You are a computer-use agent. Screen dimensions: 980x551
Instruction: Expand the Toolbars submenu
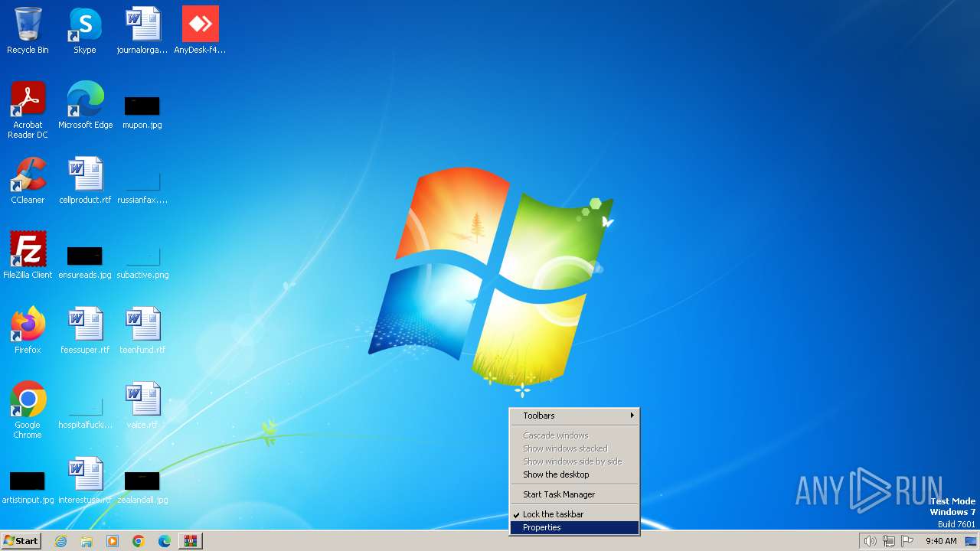pyautogui.click(x=574, y=416)
